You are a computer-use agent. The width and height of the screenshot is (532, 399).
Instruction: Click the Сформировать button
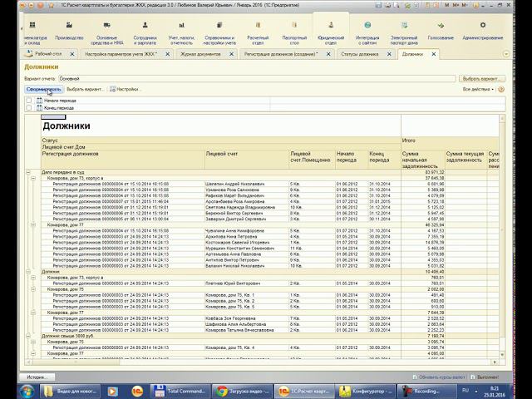[x=43, y=89]
